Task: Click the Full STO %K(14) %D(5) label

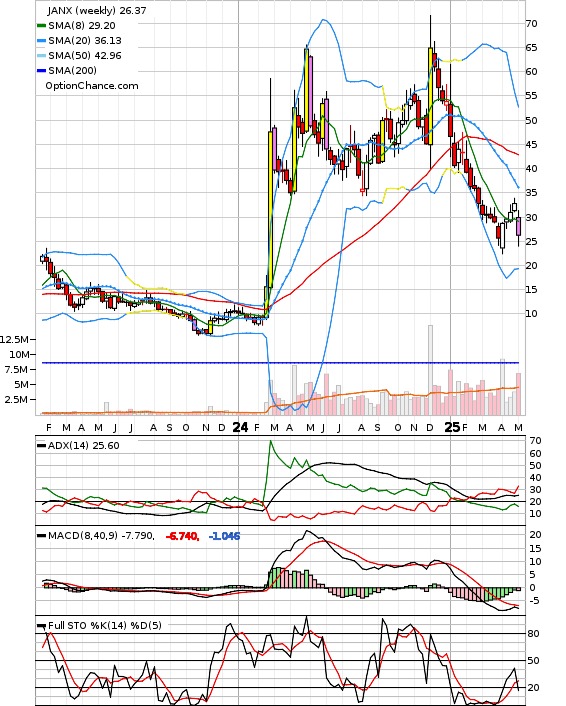Action: tap(104, 625)
